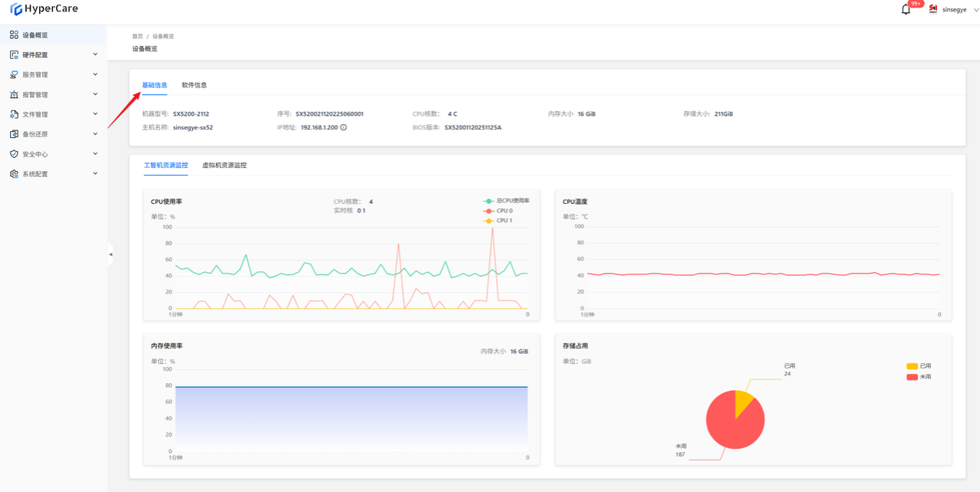This screenshot has height=492, width=980.
Task: Open 设备概览 from the sidebar
Action: pos(35,35)
